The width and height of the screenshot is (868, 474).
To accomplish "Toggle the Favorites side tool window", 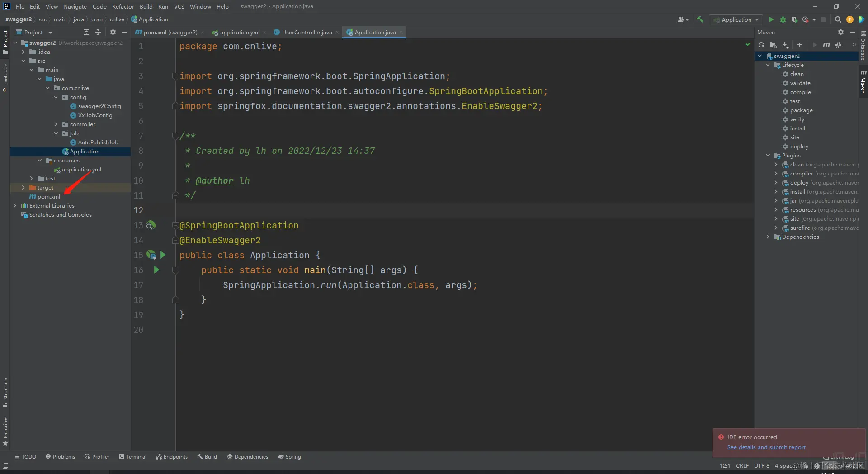I will coord(5,431).
